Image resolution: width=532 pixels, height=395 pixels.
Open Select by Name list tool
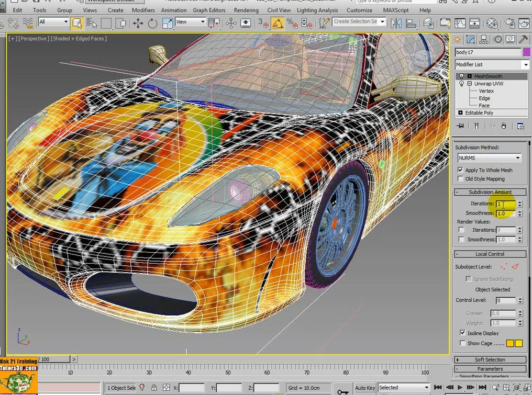[x=91, y=23]
